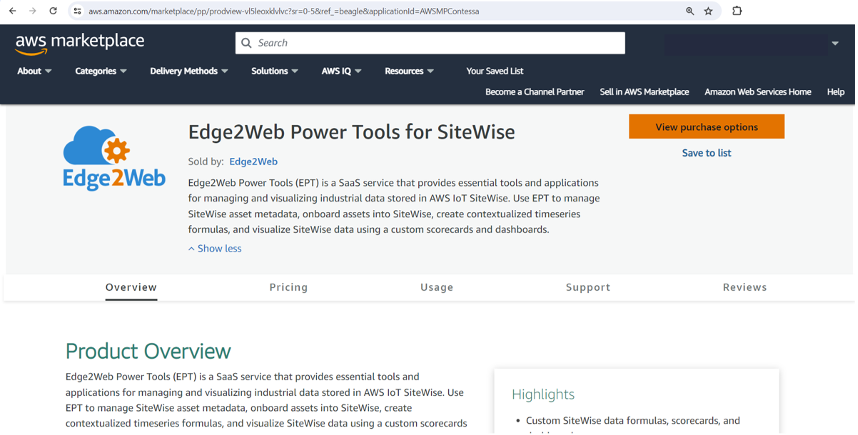
Task: Go back with the browser back arrow
Action: (x=13, y=11)
